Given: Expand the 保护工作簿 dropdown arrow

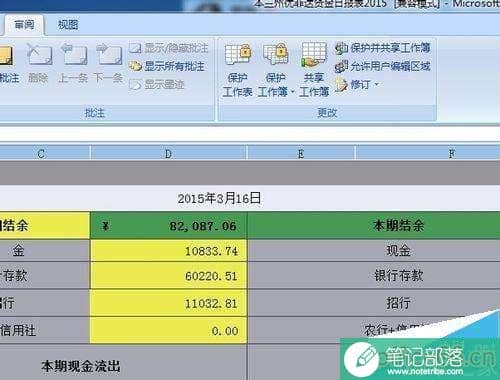Looking at the screenshot, I should [x=293, y=92].
